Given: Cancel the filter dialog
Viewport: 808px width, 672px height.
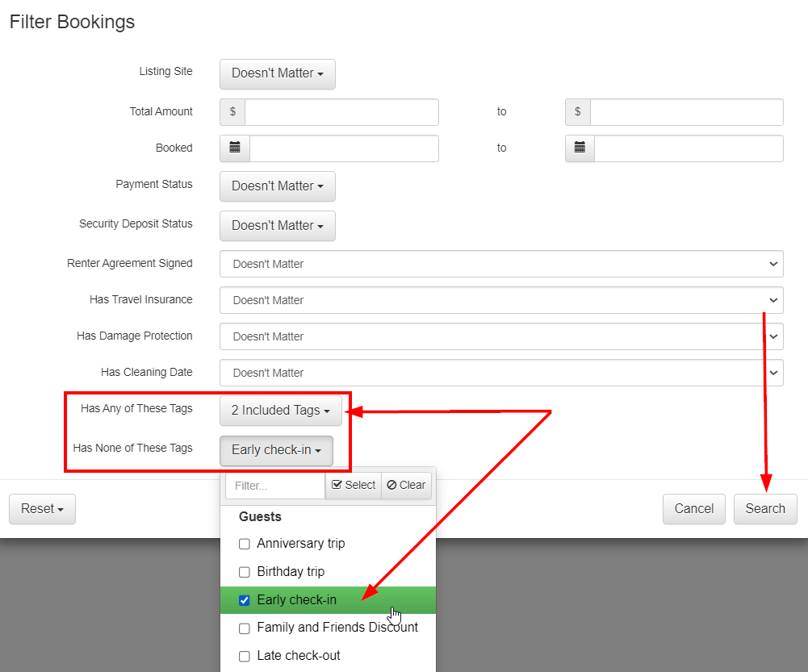Looking at the screenshot, I should (693, 509).
